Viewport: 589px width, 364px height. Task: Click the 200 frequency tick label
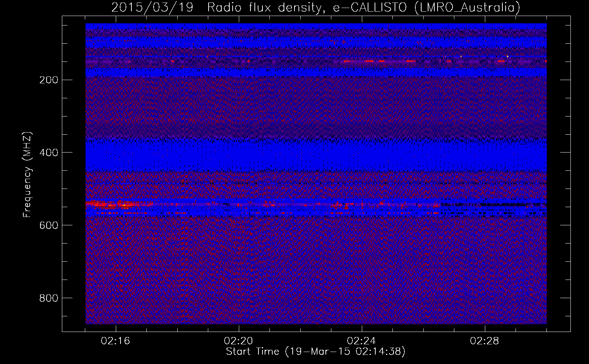tap(48, 80)
